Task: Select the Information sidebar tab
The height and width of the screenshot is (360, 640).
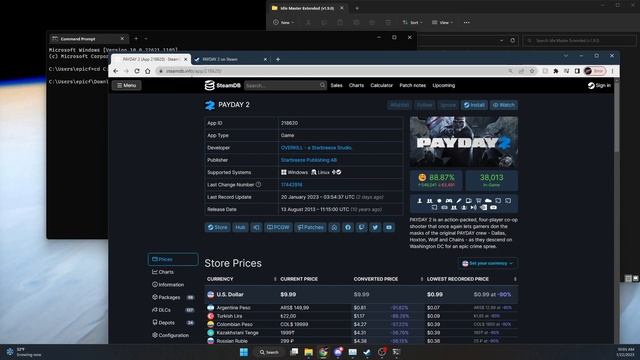Action: [x=173, y=284]
